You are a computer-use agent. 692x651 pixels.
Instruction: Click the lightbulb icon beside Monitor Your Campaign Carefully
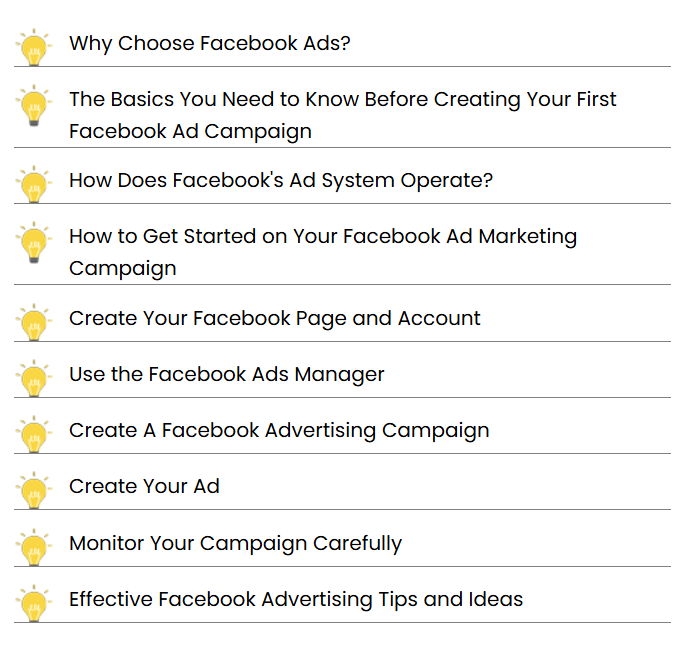pyautogui.click(x=34, y=547)
